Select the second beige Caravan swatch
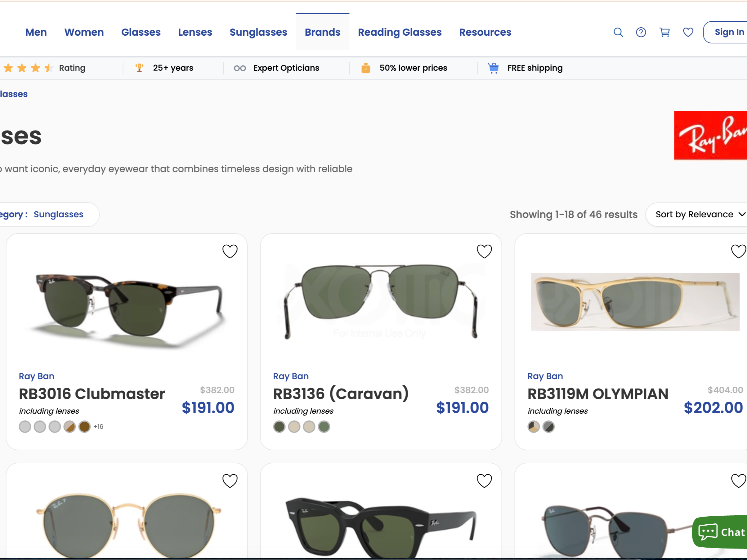 [x=294, y=427]
